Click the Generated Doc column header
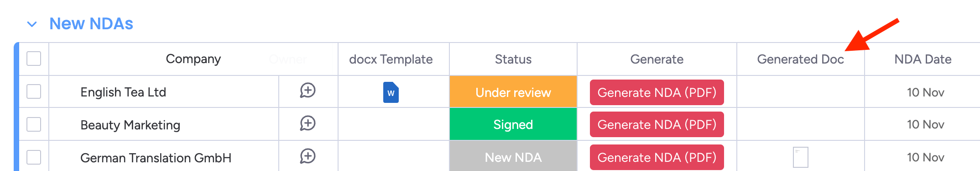 (x=801, y=59)
